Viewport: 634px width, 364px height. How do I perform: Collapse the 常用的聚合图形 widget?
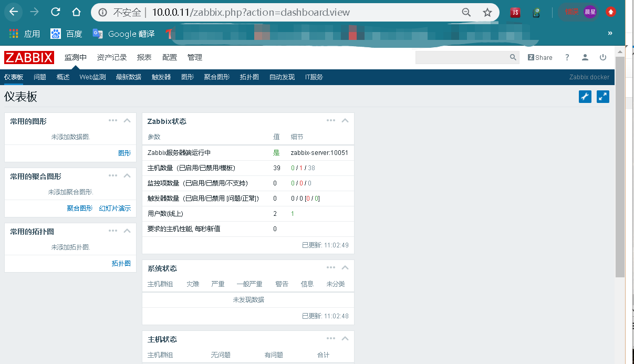click(x=127, y=175)
